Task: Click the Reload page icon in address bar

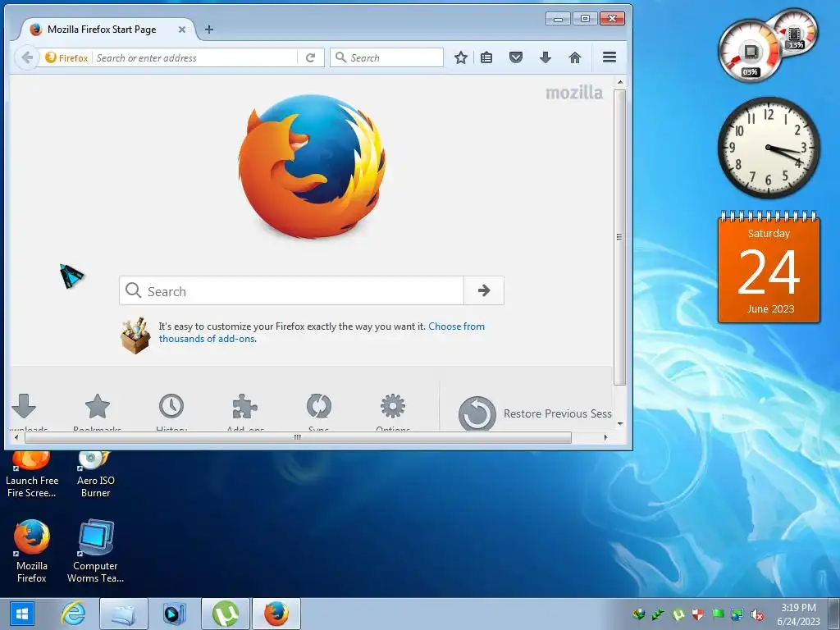Action: point(310,57)
